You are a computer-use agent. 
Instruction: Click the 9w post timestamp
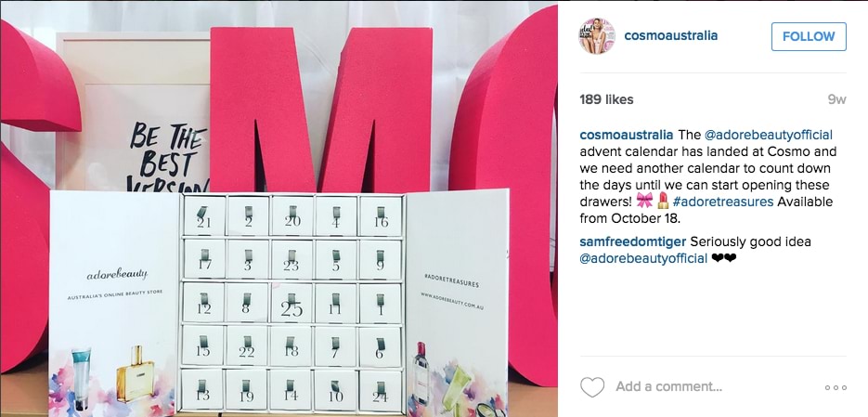click(837, 99)
